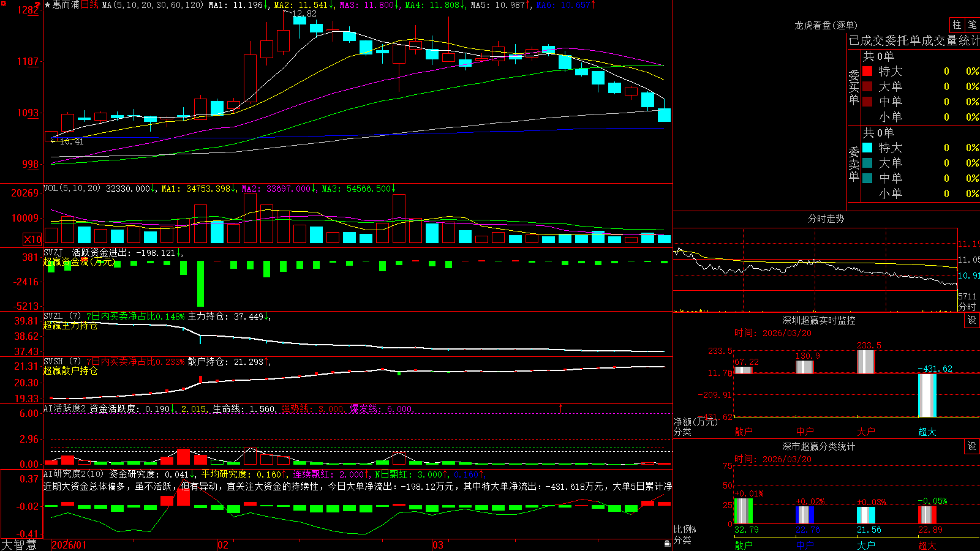Click the blue 中户 bar labeled 22.76

click(805, 515)
